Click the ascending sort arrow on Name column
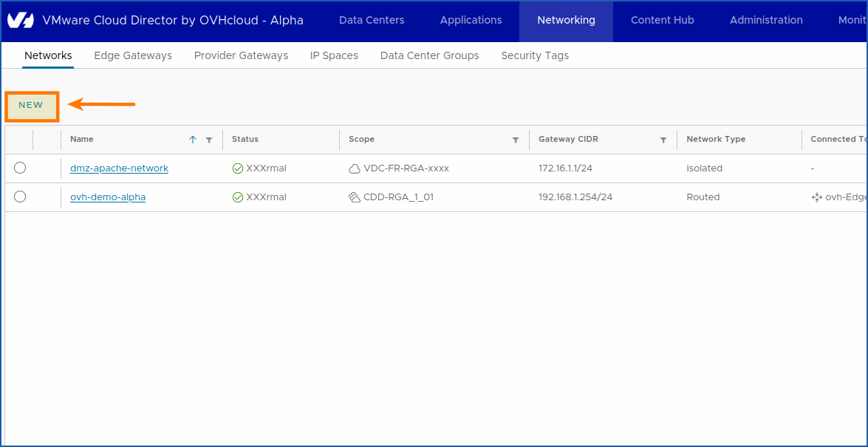 point(193,139)
